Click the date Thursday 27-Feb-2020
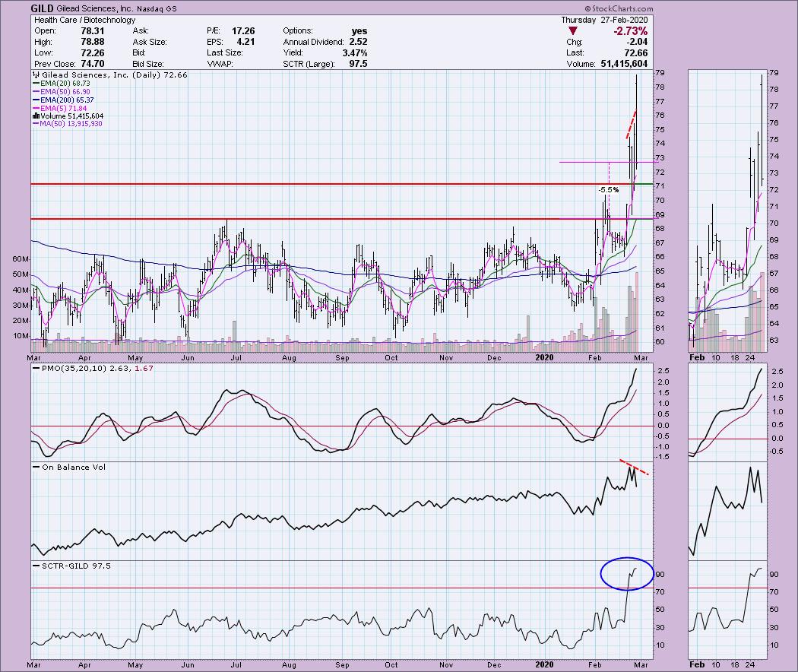Viewport: 798px width, 672px height. coord(605,20)
